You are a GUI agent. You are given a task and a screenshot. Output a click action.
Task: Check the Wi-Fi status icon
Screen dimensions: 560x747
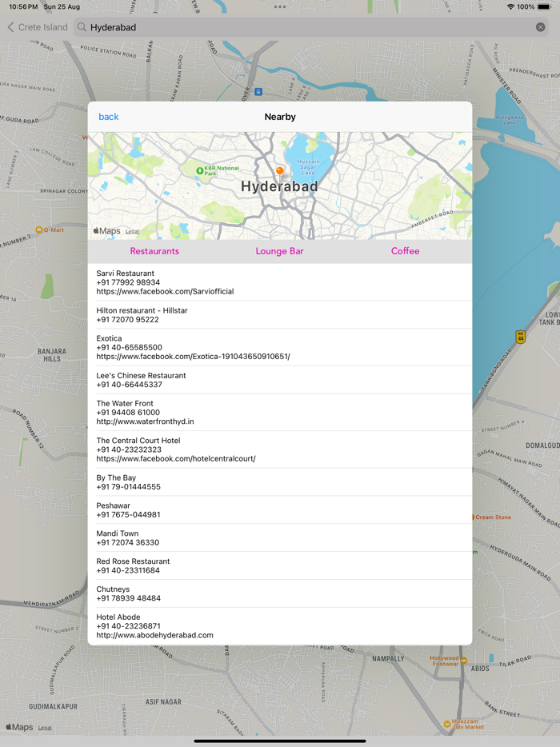pyautogui.click(x=510, y=6)
